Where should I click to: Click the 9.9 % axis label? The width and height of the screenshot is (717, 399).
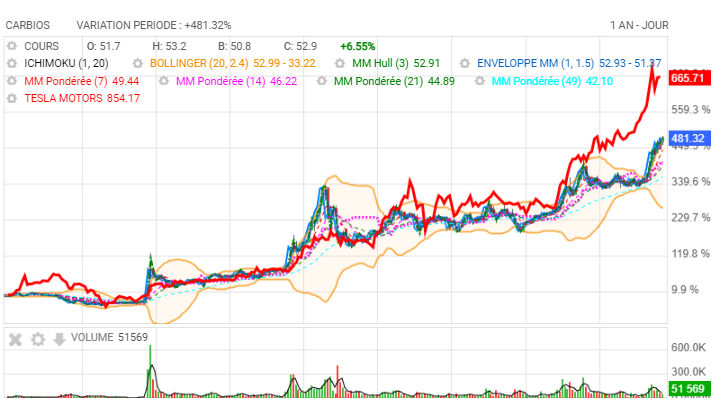(x=685, y=290)
